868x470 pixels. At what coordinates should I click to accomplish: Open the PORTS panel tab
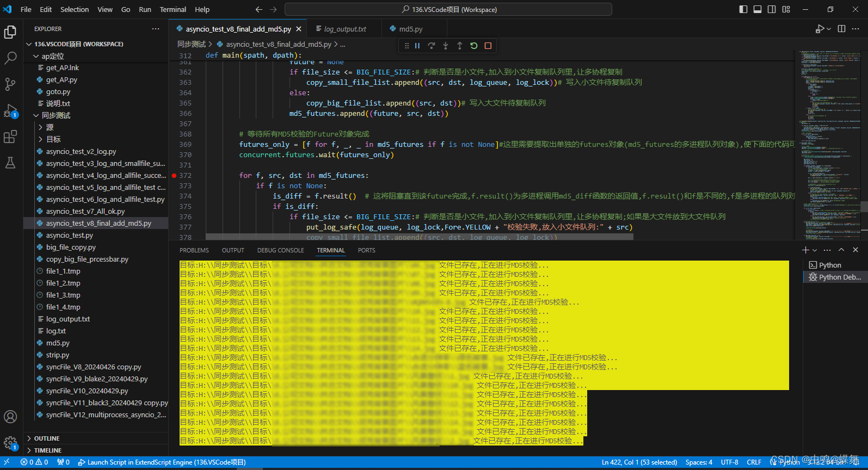click(x=367, y=250)
